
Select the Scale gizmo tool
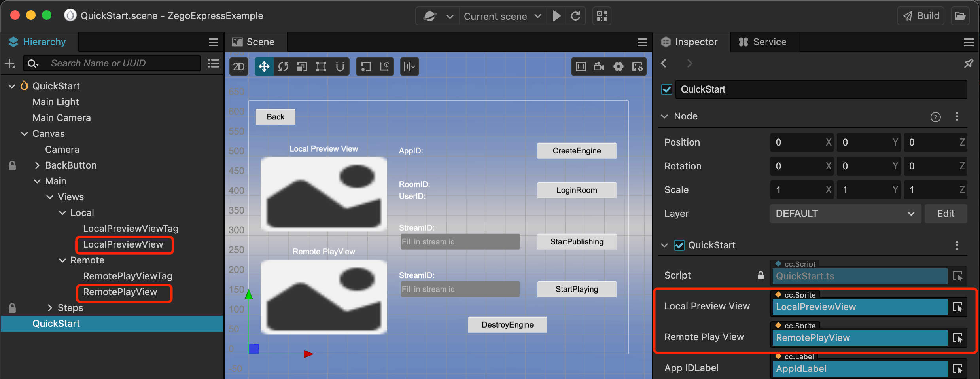coord(302,66)
